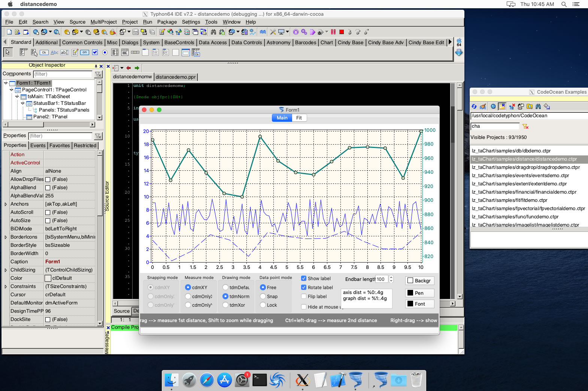Click the refresh icon in CodeOcean Examples
Viewport: 588px width, 391px height.
pos(474,106)
